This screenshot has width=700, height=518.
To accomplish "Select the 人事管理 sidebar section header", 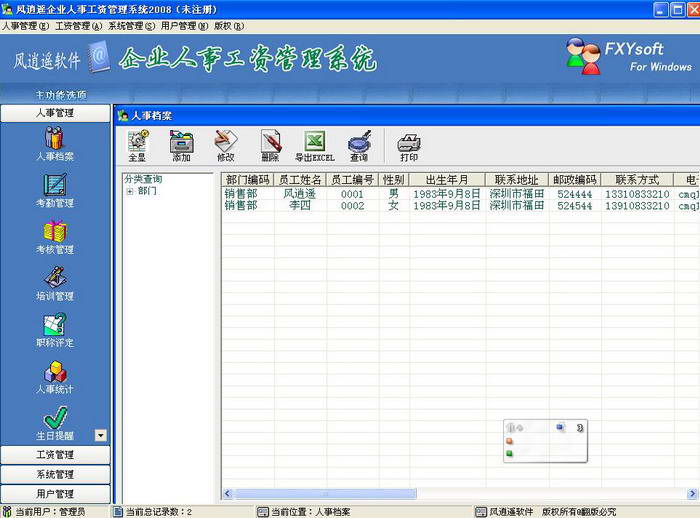I will pyautogui.click(x=55, y=113).
